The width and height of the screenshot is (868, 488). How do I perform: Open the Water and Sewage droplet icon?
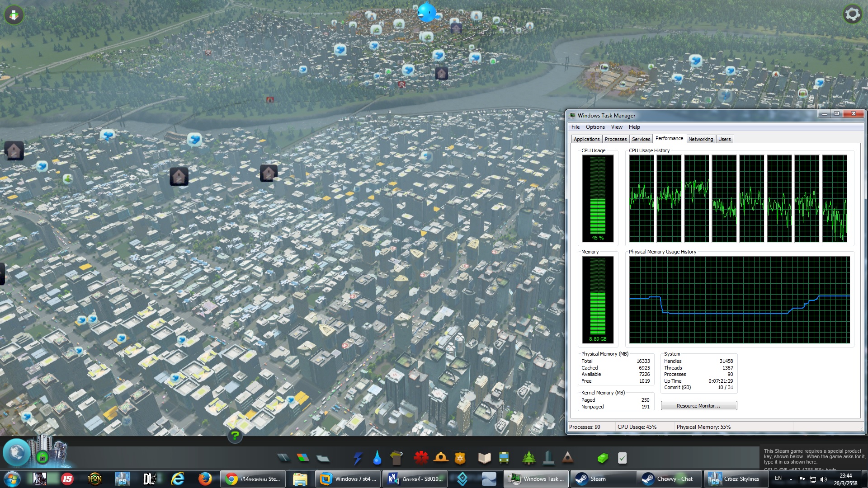pos(377,458)
